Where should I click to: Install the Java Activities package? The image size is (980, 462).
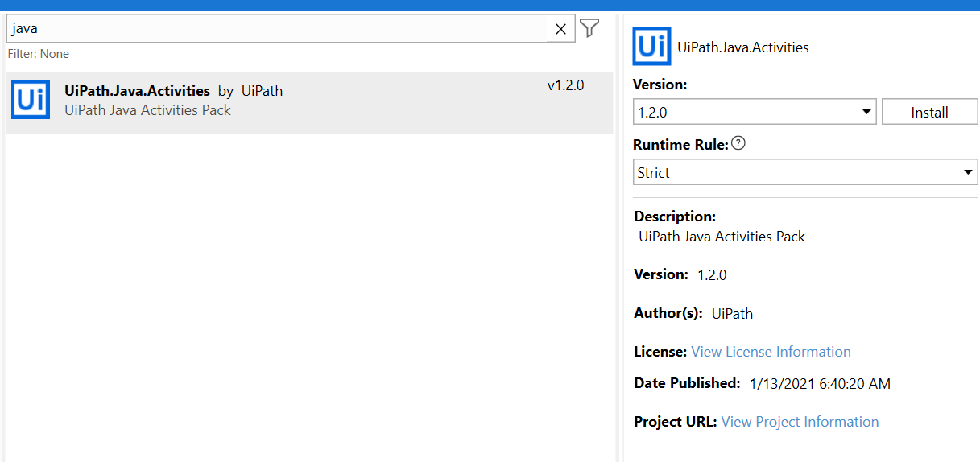(x=929, y=112)
